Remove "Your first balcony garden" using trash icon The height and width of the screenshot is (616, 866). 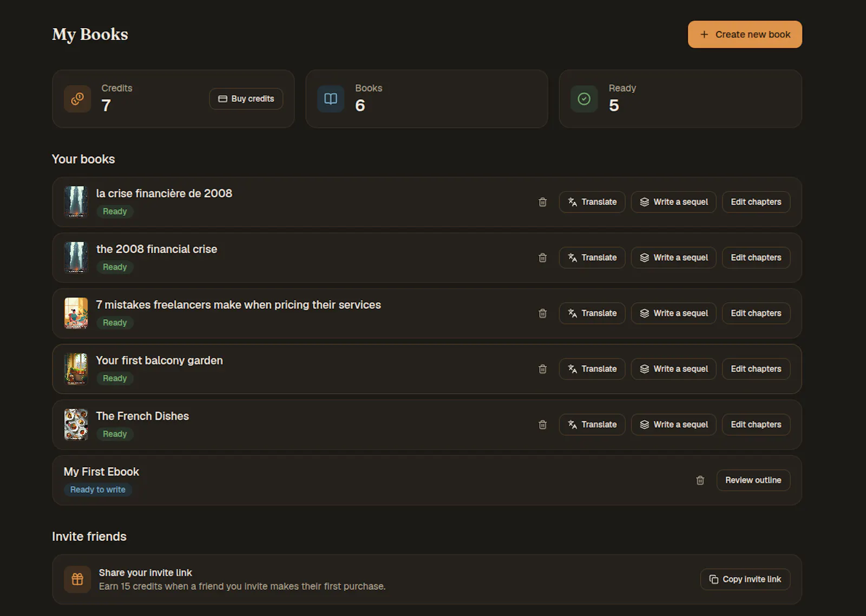click(x=542, y=369)
